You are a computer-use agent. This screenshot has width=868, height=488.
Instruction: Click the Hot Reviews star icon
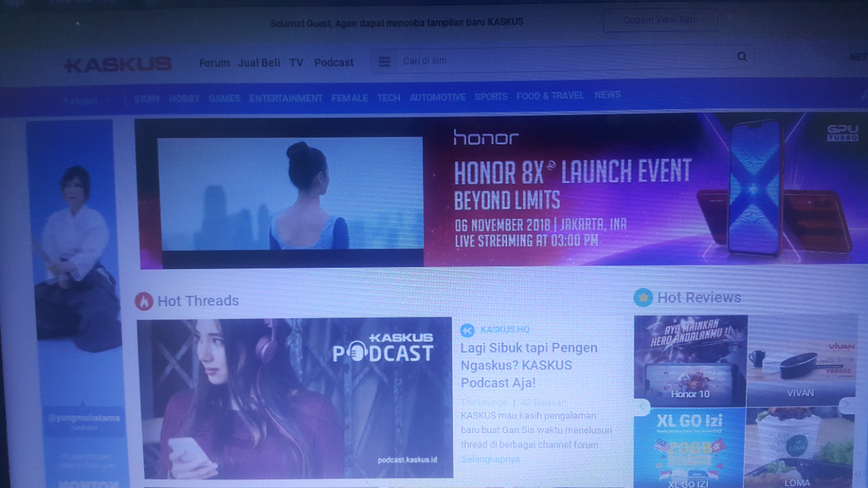(643, 297)
